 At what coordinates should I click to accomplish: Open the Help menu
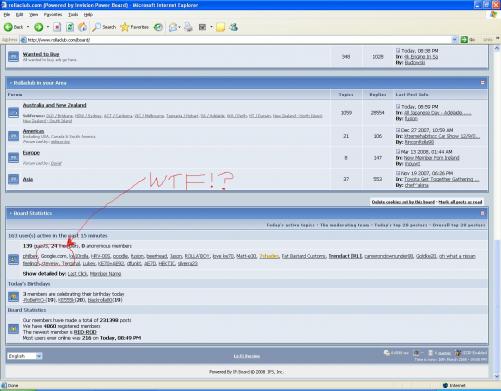tap(88, 15)
